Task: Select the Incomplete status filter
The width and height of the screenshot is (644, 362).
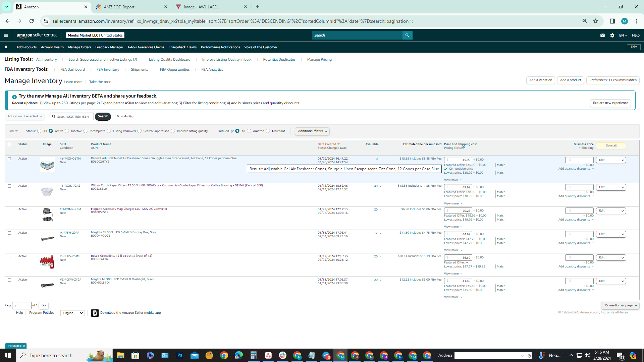Action: pyautogui.click(x=86, y=131)
